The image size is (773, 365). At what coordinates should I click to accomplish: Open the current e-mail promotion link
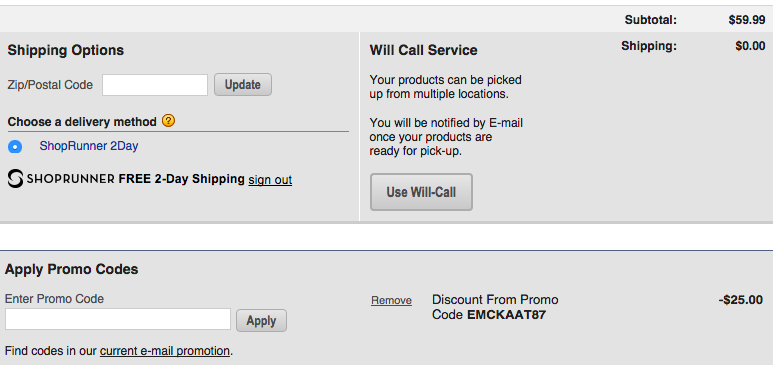pyautogui.click(x=165, y=351)
